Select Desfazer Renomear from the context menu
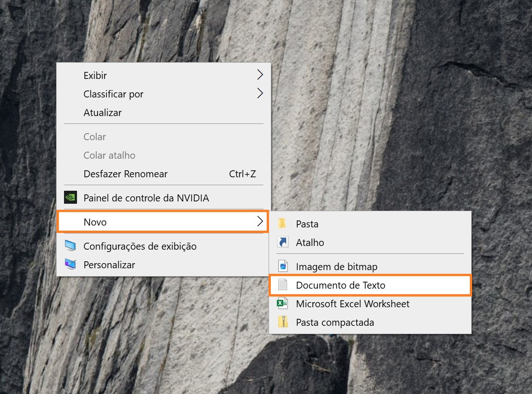This screenshot has height=394, width=532. [125, 174]
